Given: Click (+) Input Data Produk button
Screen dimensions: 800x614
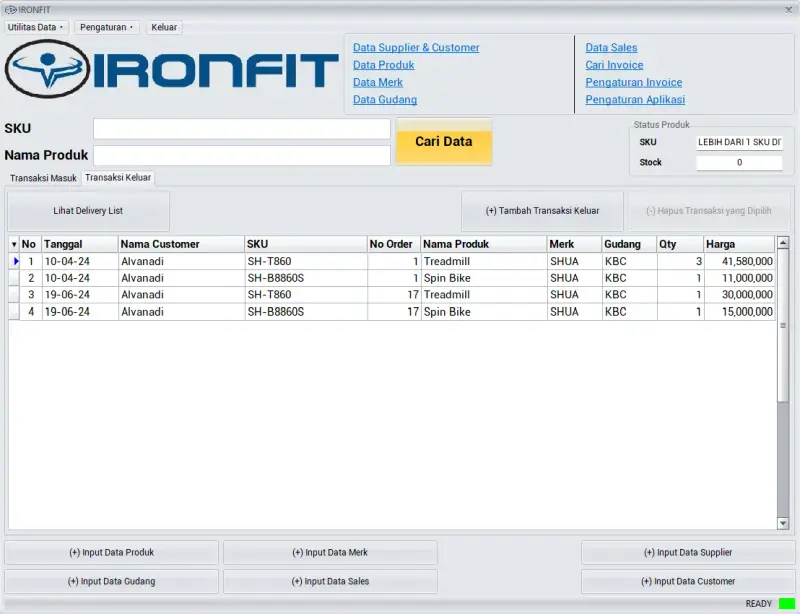Looking at the screenshot, I should [111, 553].
